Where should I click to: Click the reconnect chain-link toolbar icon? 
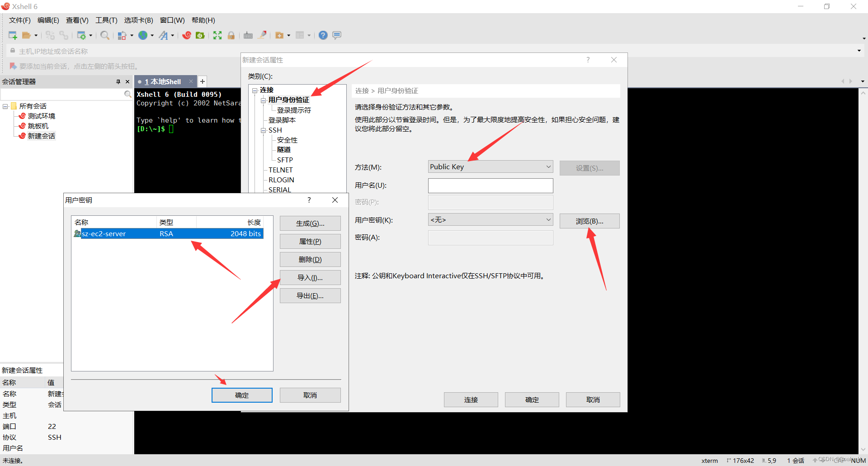tap(64, 35)
